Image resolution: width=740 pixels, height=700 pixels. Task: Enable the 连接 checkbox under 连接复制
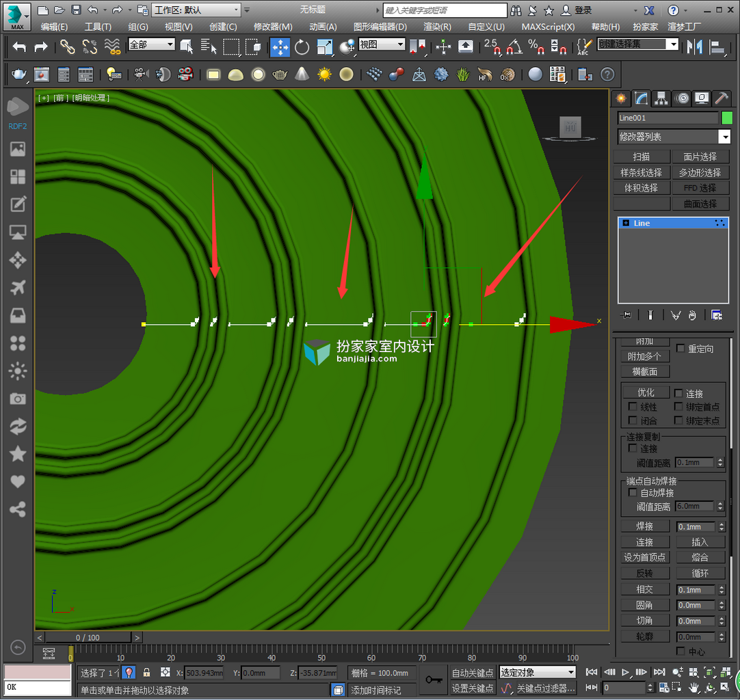coord(633,448)
